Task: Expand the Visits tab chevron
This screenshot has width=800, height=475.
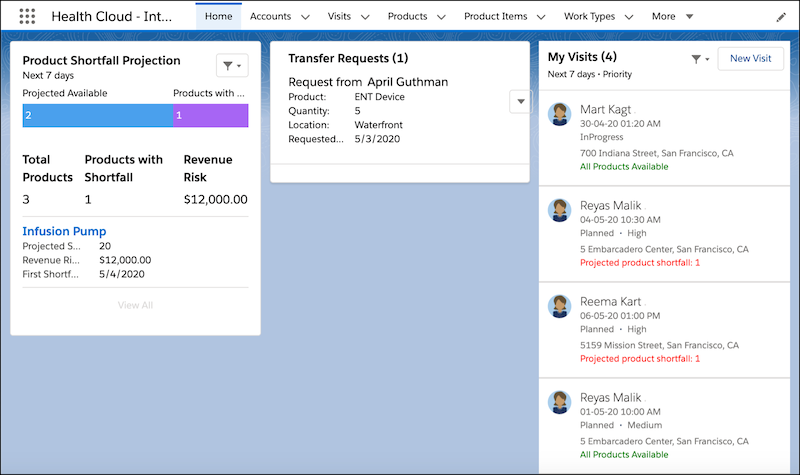Action: [365, 17]
